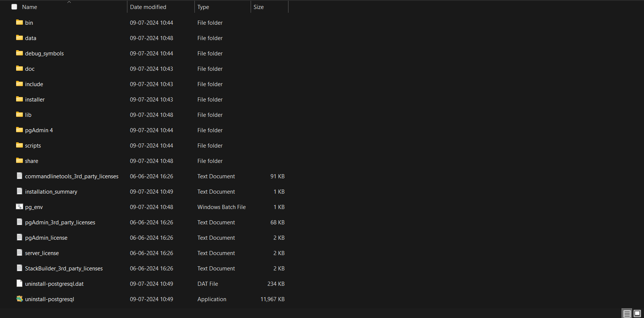
Task: Click the uninstall-postgresql application icon
Action: 19,299
